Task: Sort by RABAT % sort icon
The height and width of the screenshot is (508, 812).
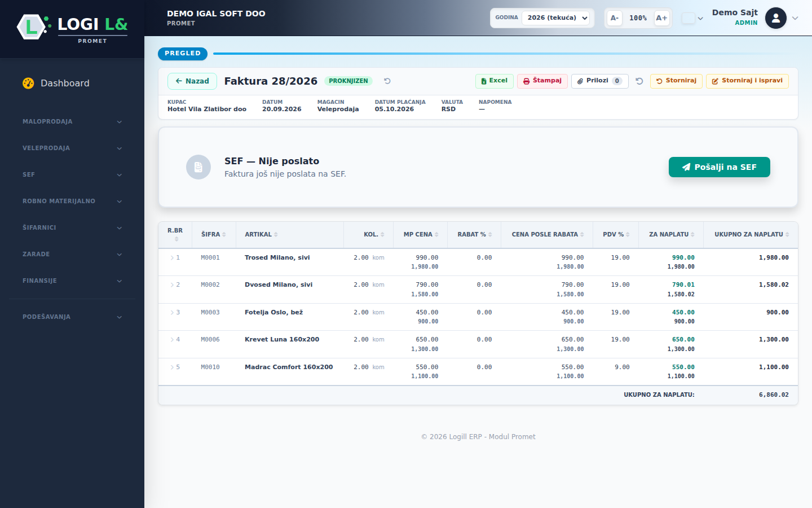Action: pos(490,235)
